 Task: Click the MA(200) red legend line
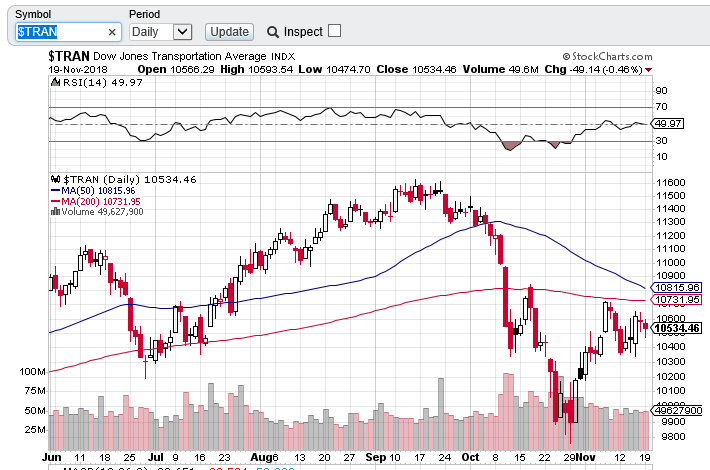tap(56, 201)
